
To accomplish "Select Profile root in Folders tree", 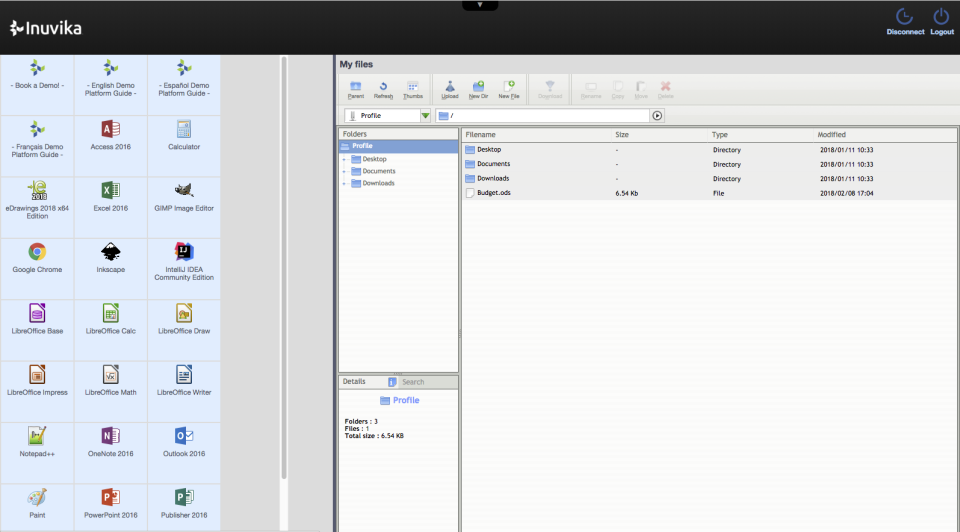I will coord(398,146).
